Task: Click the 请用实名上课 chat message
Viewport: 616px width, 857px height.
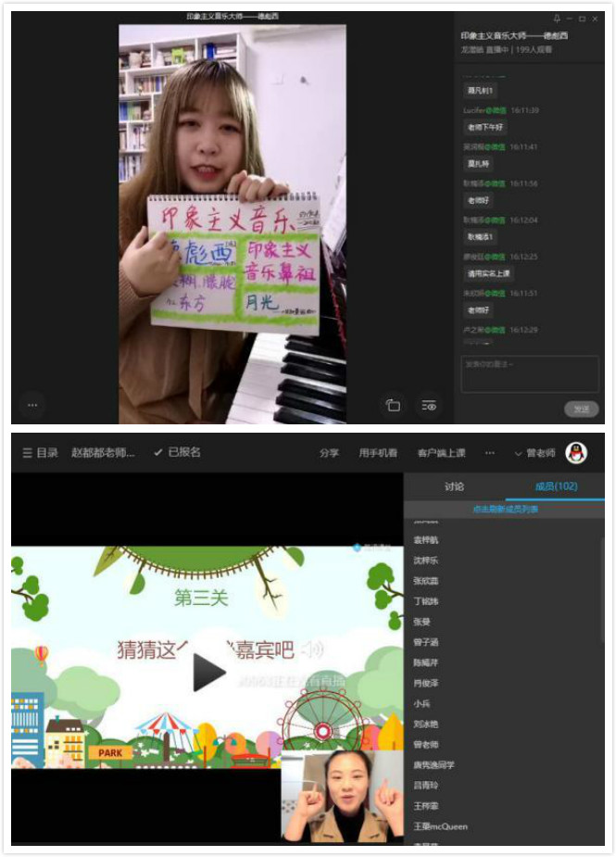Action: point(489,273)
